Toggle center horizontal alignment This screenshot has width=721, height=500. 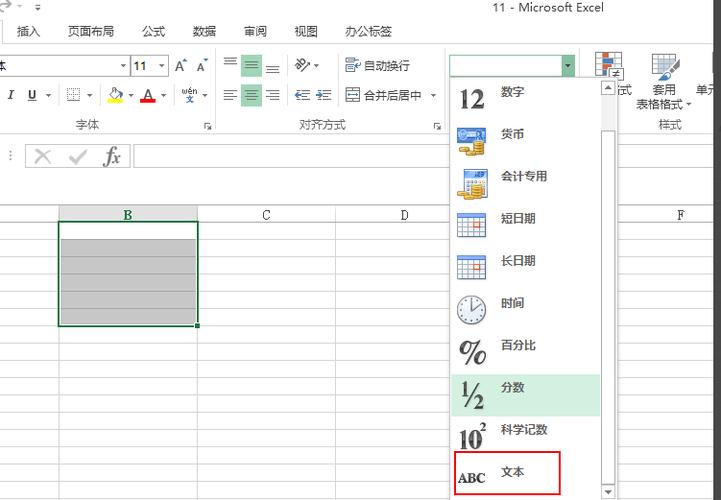251,95
